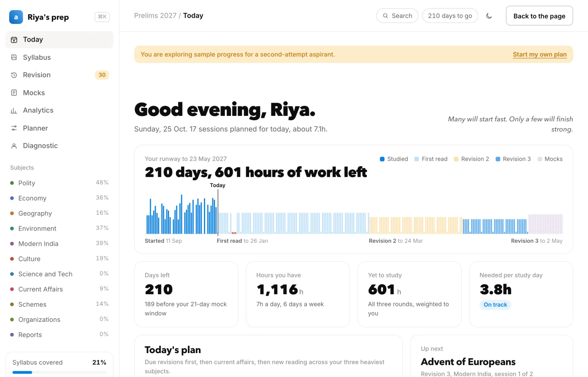The height and width of the screenshot is (377, 588).
Task: Click the Revision history icon
Action: click(14, 75)
